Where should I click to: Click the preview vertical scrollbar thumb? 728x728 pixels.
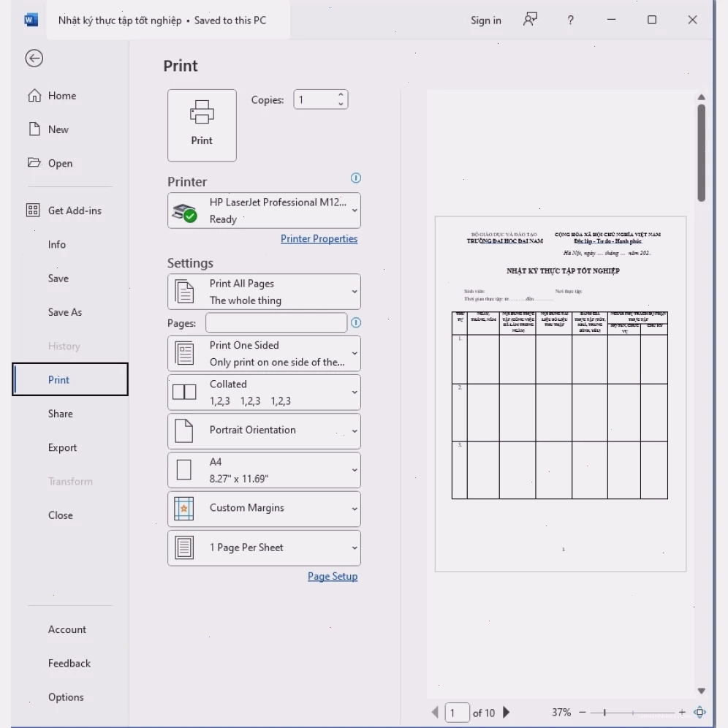point(702,153)
